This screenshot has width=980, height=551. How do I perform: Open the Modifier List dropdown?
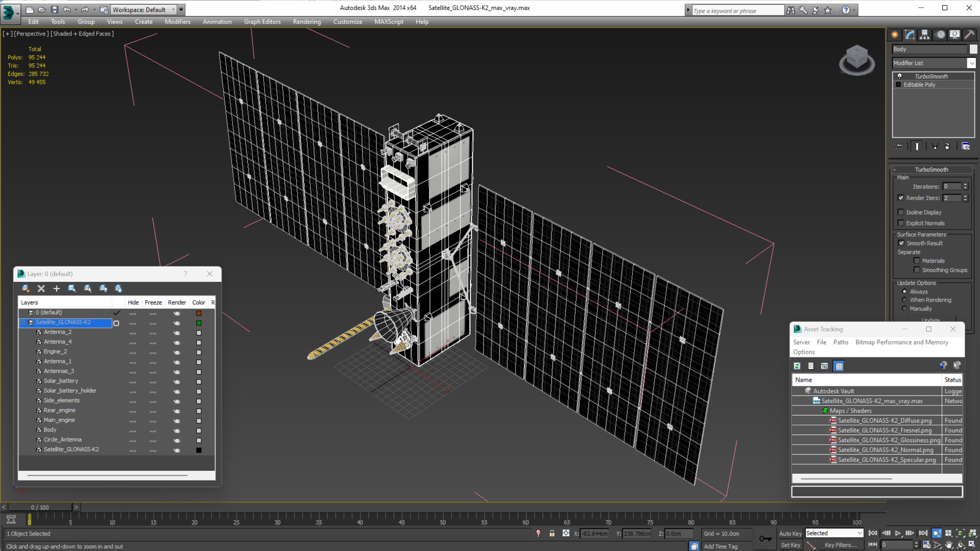pyautogui.click(x=972, y=63)
